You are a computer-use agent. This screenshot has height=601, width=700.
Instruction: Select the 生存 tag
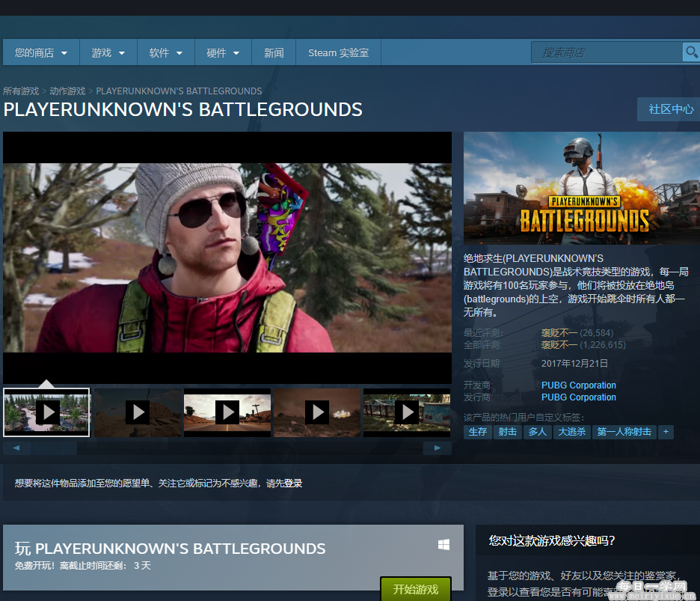pos(478,432)
